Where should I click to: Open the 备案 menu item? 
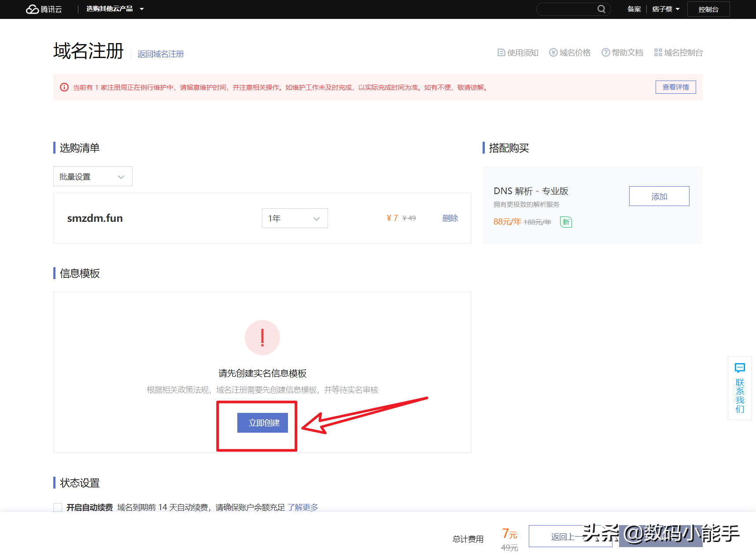point(634,9)
